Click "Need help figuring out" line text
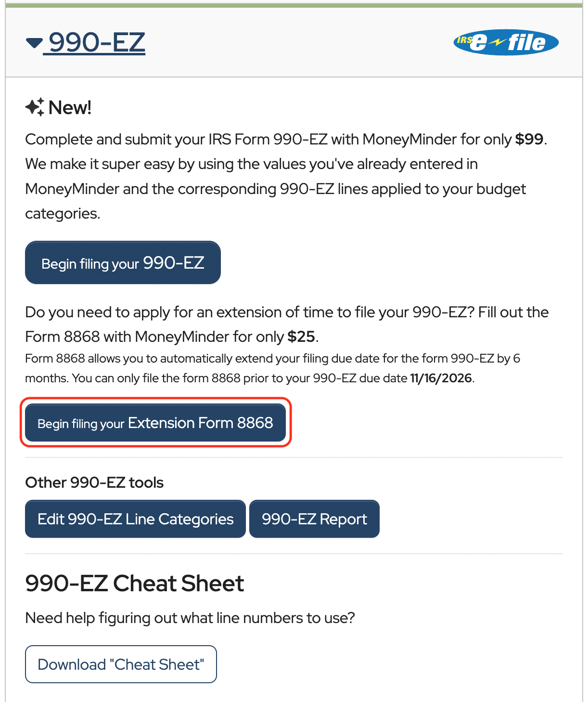Viewport: 588px width, 702px height. pyautogui.click(x=190, y=618)
